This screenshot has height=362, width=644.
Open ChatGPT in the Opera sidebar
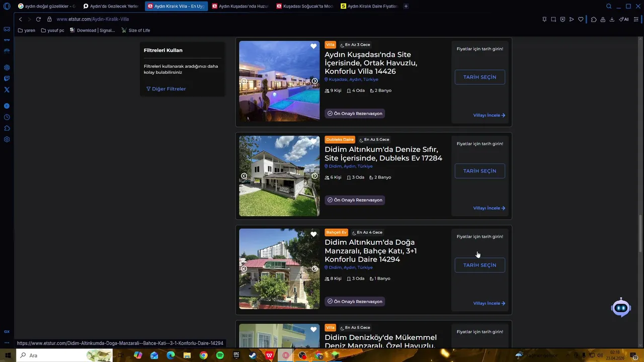[x=7, y=67]
